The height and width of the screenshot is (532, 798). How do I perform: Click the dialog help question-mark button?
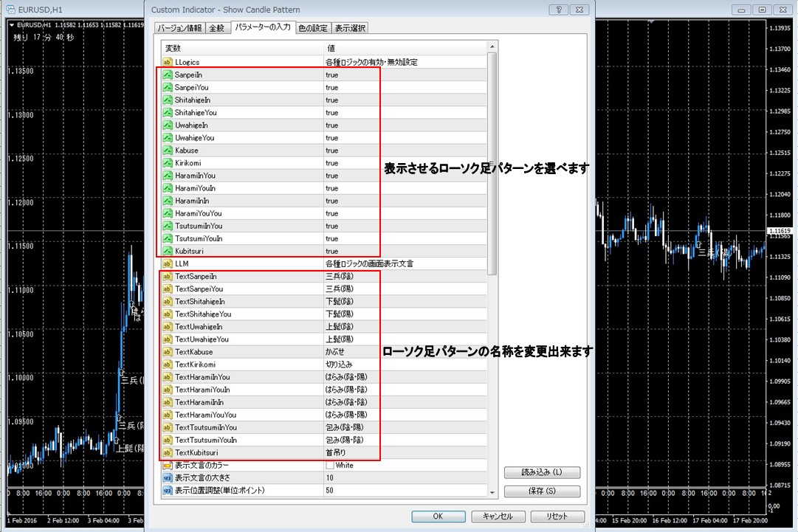559,10
